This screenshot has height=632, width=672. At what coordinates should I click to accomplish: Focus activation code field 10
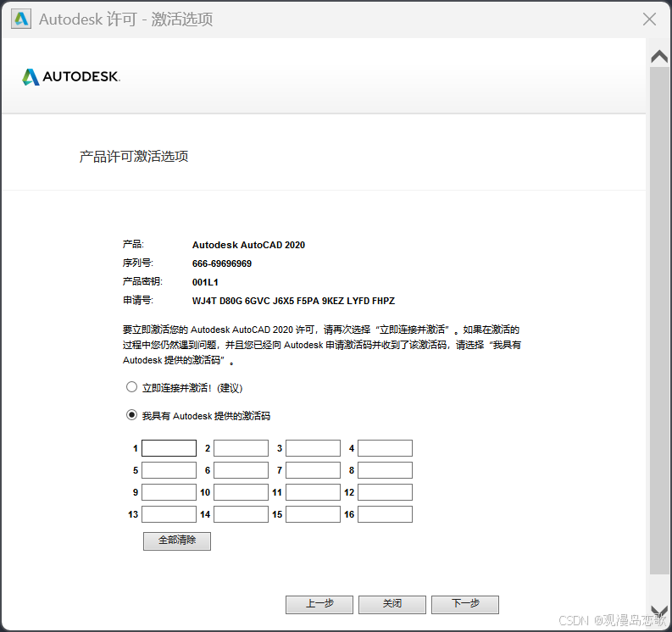coord(241,492)
